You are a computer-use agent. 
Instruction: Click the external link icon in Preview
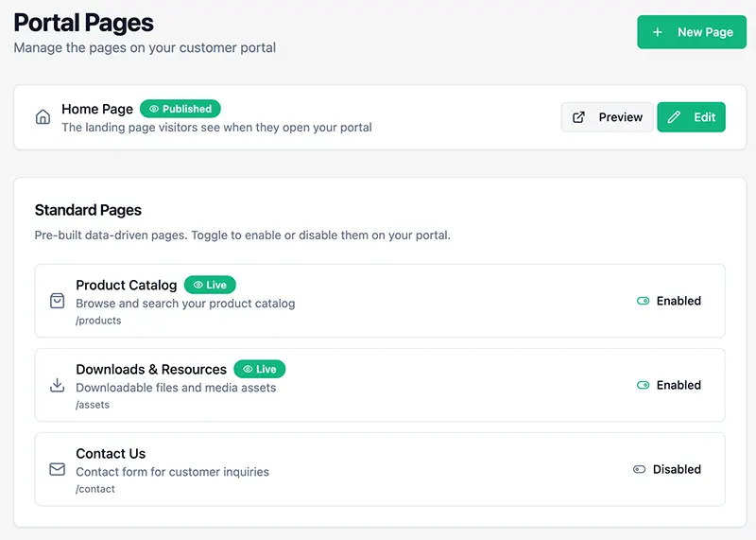click(578, 117)
